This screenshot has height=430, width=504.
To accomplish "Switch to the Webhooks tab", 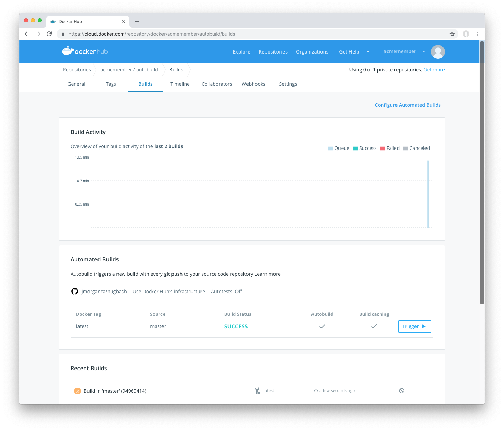I will tap(253, 84).
